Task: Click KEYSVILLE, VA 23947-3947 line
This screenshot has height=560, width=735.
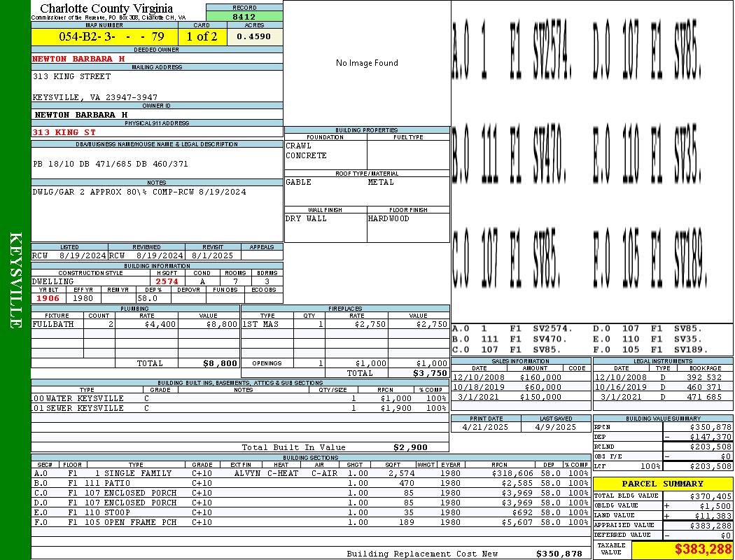Action: tap(94, 97)
